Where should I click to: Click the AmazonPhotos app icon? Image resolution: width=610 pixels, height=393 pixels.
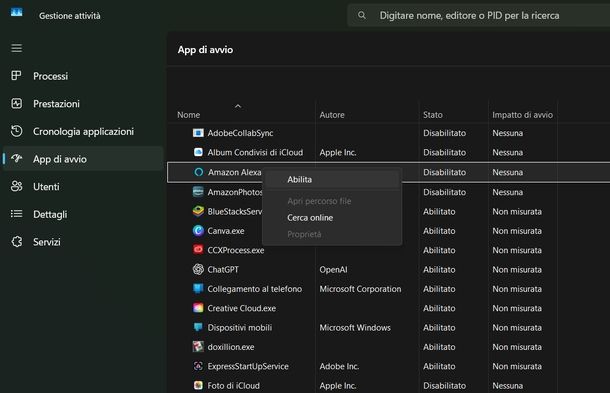(198, 192)
